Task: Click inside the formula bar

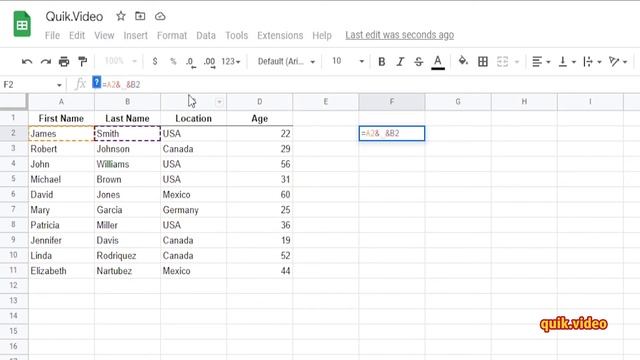Action: [x=367, y=84]
